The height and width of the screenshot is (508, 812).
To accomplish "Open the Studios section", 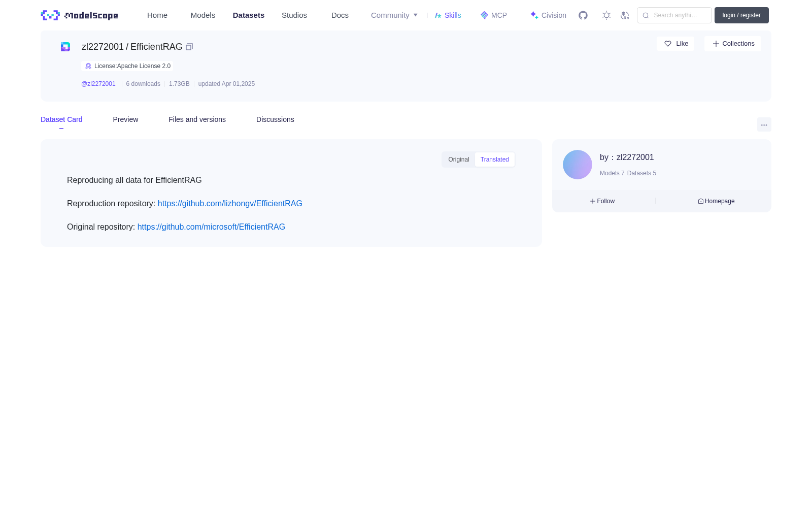I will (294, 15).
